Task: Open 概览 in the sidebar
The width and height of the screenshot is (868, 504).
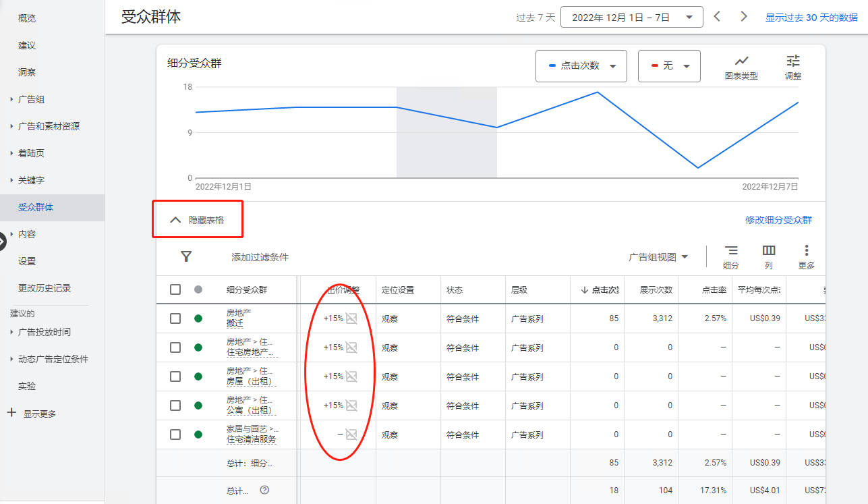Action: pos(27,18)
